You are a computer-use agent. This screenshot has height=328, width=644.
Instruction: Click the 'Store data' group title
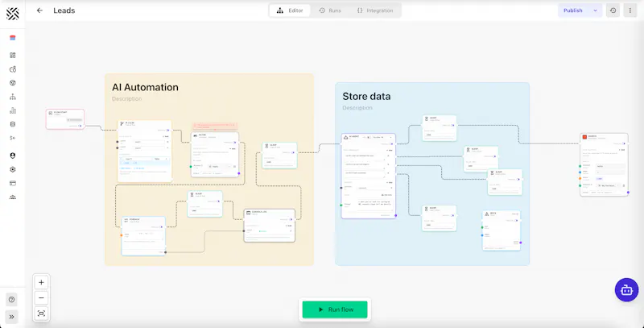(366, 97)
